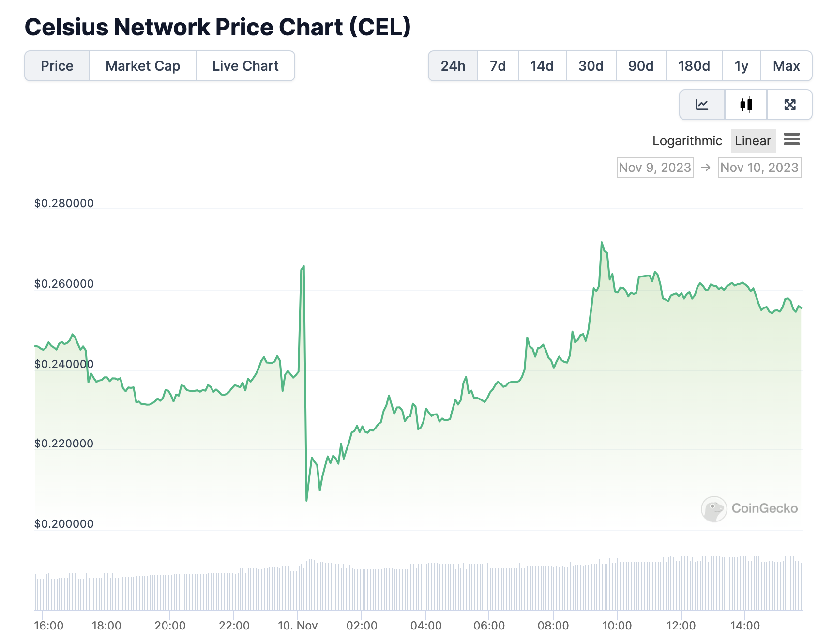Image resolution: width=818 pixels, height=644 pixels.
Task: Show the 7d price range
Action: [x=498, y=66]
